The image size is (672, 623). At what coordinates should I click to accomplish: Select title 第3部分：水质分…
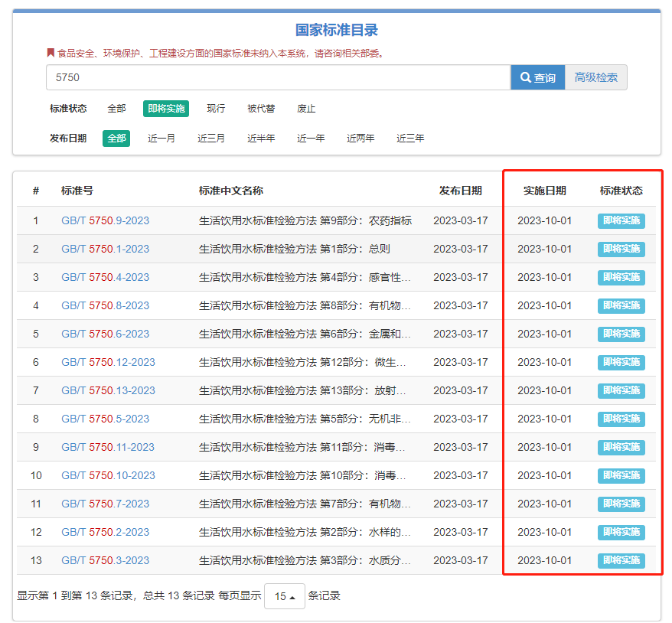pyautogui.click(x=366, y=560)
